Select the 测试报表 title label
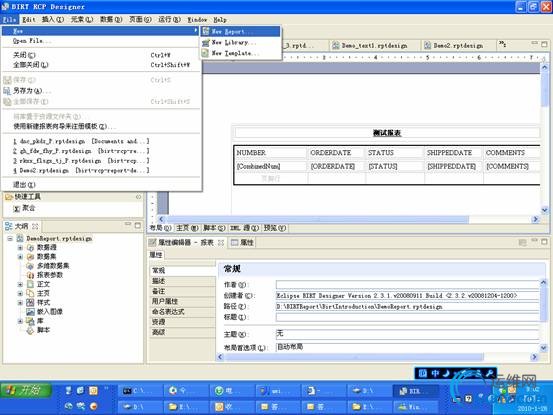This screenshot has width=553, height=415. coord(387,133)
